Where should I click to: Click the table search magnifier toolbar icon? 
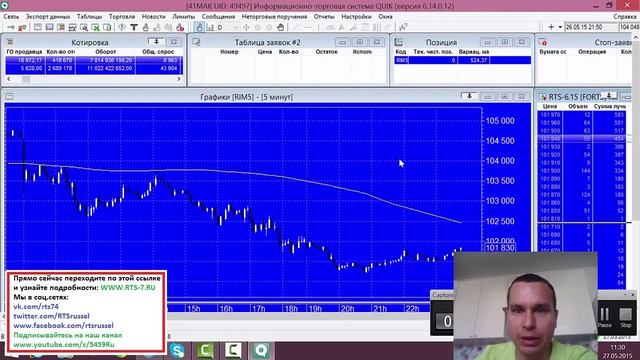84,27
